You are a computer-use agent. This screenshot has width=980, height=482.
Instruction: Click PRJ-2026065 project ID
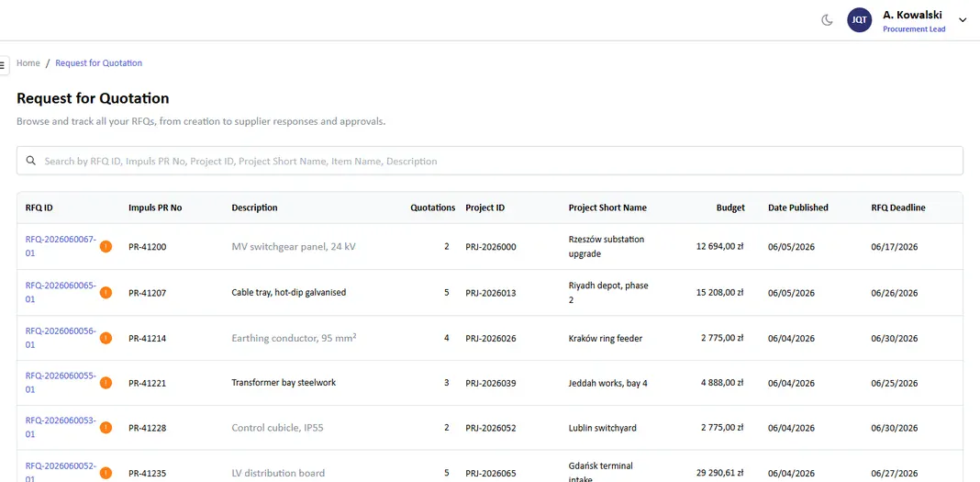tap(491, 473)
